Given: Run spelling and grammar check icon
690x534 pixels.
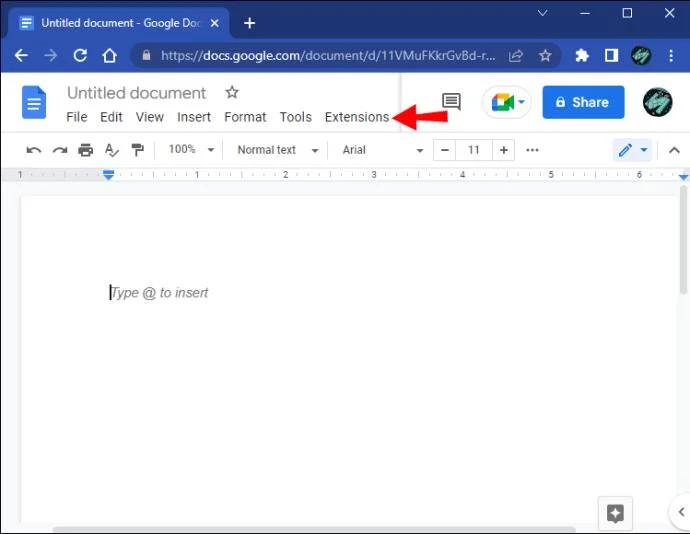Looking at the screenshot, I should pyautogui.click(x=111, y=150).
